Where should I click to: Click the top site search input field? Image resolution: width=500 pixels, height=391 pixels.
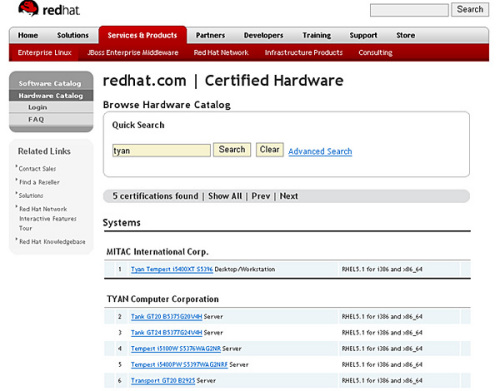pos(409,10)
